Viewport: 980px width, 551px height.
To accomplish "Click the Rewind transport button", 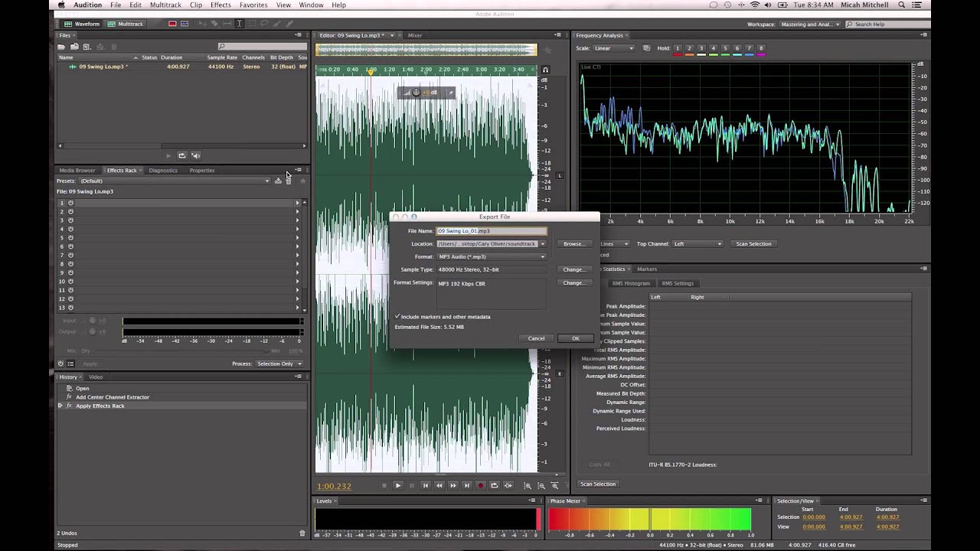I will tap(439, 485).
